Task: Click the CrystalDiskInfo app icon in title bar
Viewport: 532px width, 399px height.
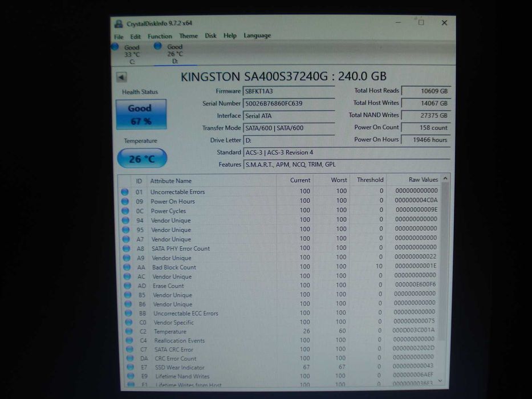Action: click(x=119, y=24)
